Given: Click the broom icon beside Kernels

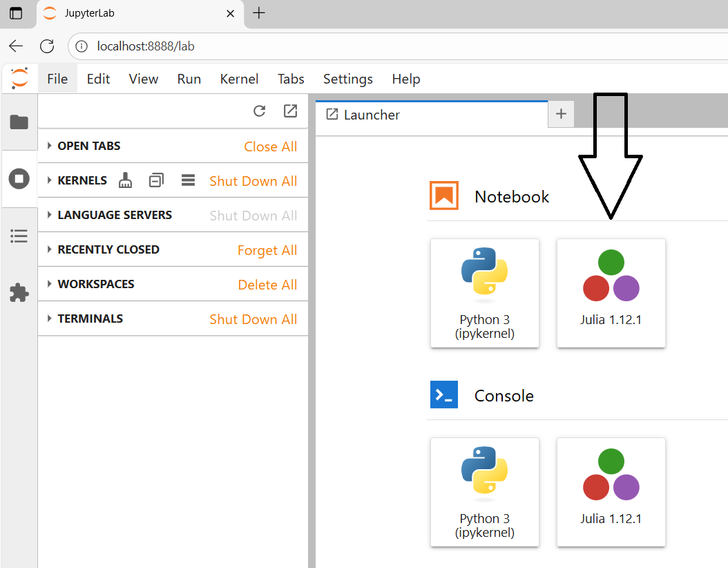Looking at the screenshot, I should point(125,180).
